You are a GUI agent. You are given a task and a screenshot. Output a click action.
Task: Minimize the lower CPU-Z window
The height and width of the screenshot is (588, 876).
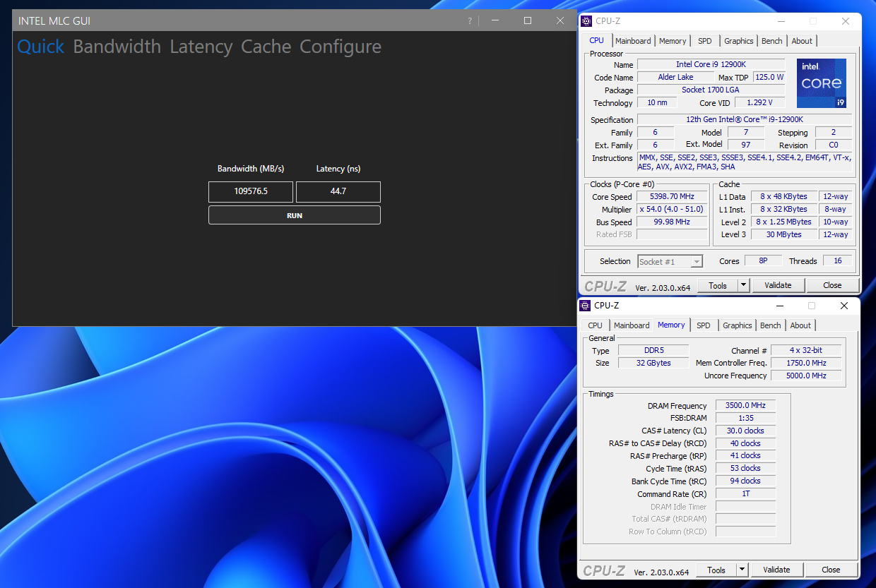tap(779, 306)
